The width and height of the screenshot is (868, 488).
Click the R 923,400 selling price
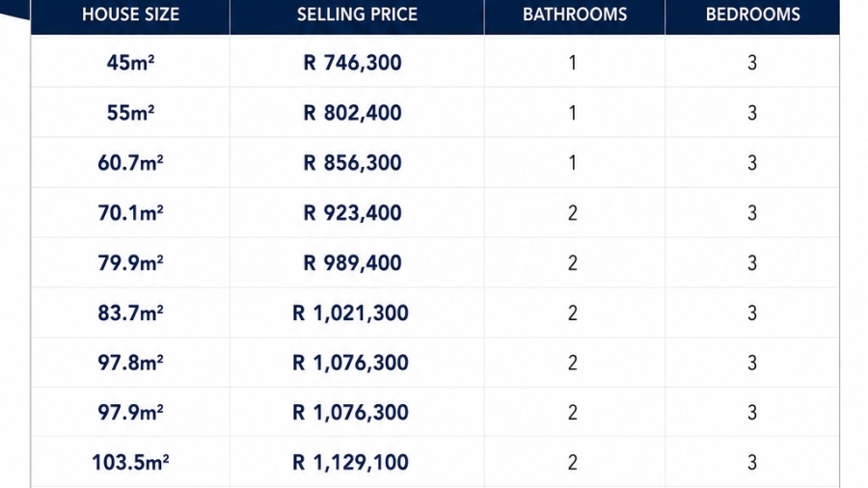click(352, 212)
